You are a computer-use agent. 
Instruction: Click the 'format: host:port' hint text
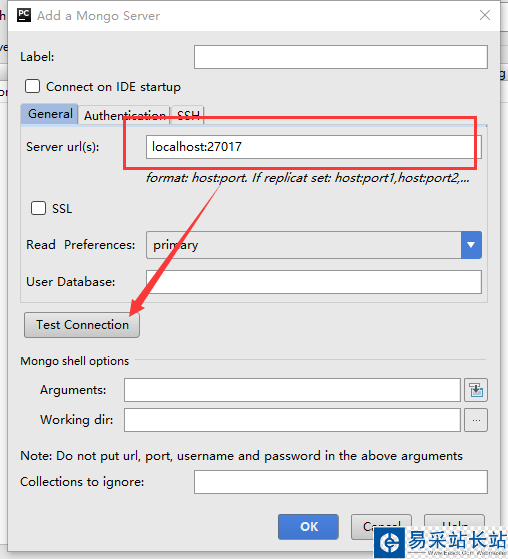pos(308,178)
